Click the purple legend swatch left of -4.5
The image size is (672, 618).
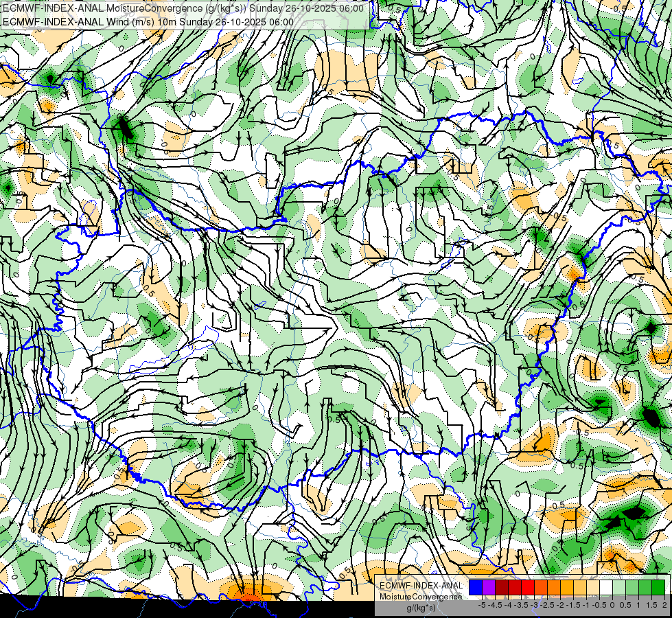click(489, 588)
